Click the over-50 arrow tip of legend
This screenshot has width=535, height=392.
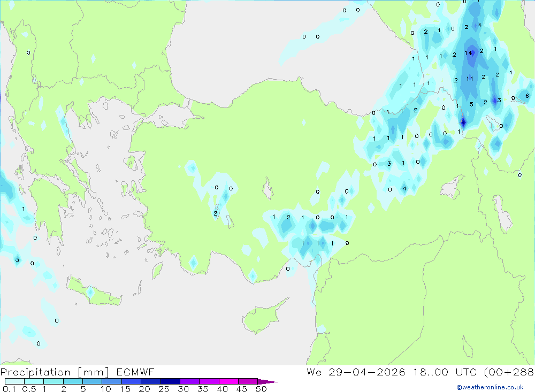click(268, 381)
